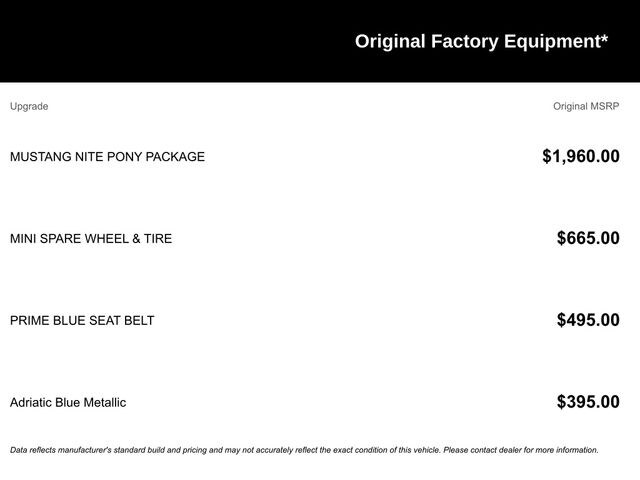640x480 pixels.
Task: Click the $495.00 price
Action: tap(588, 320)
